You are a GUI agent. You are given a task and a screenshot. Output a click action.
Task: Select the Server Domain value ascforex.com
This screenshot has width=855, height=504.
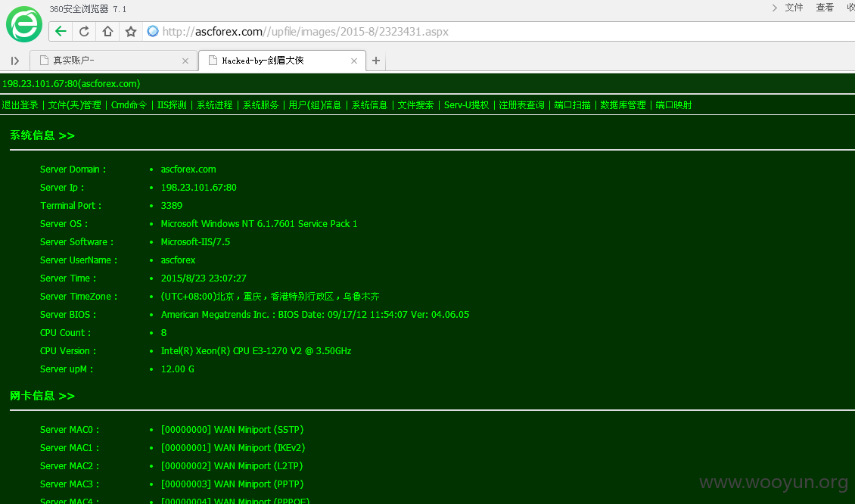[x=188, y=169]
